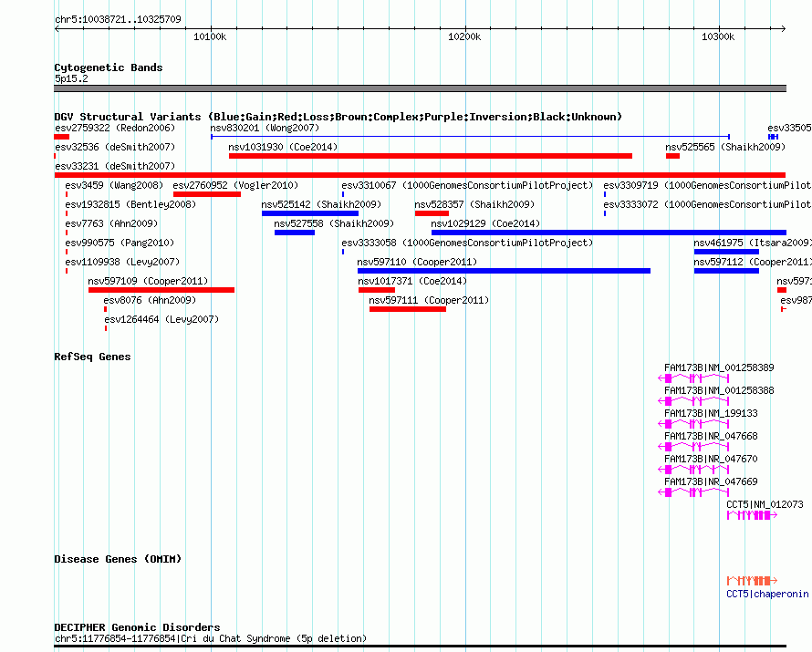Click the orange CCT5 OMIM gene glyph
Screen dimensions: 812x652
pos(752,580)
